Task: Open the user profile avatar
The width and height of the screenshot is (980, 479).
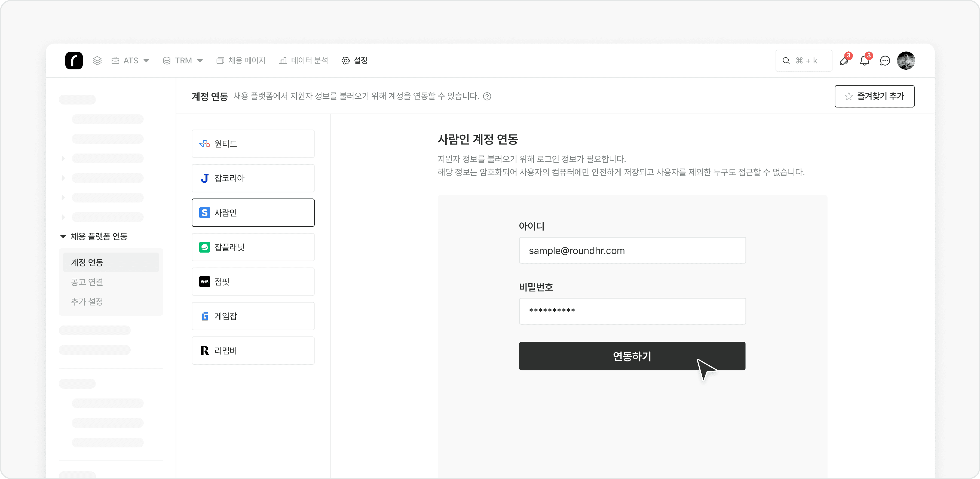Action: point(906,60)
